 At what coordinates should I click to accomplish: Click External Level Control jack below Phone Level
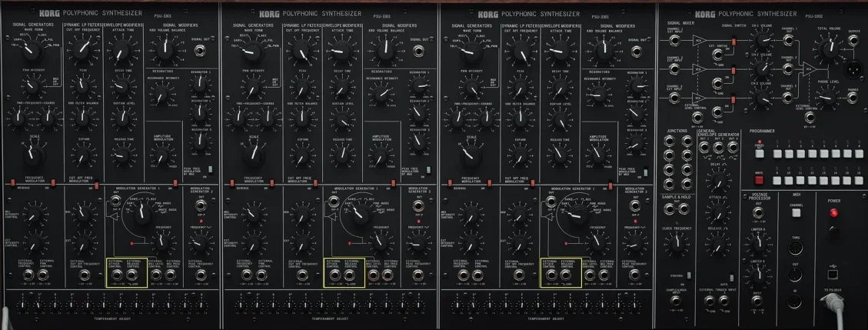[810, 118]
